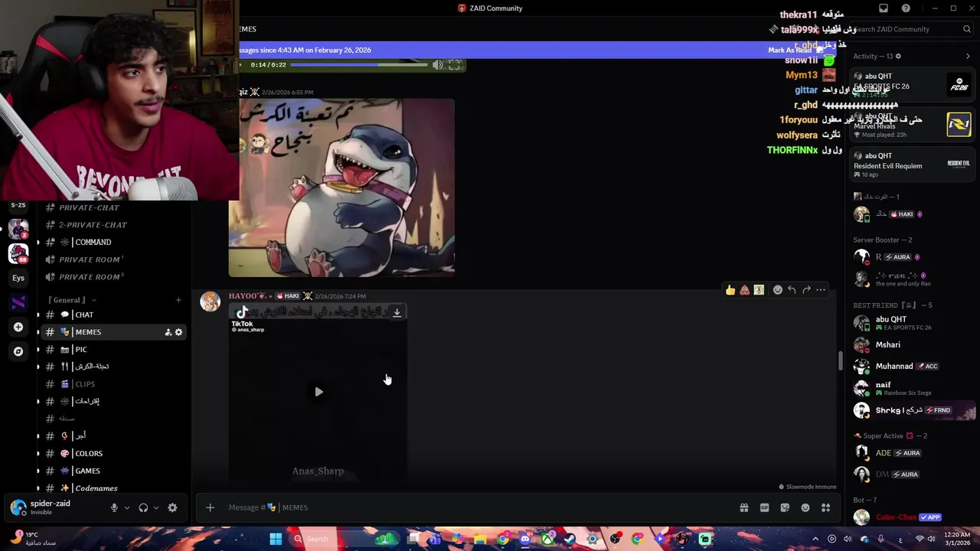Mute the top video volume
Image resolution: width=980 pixels, height=551 pixels.
(x=437, y=65)
